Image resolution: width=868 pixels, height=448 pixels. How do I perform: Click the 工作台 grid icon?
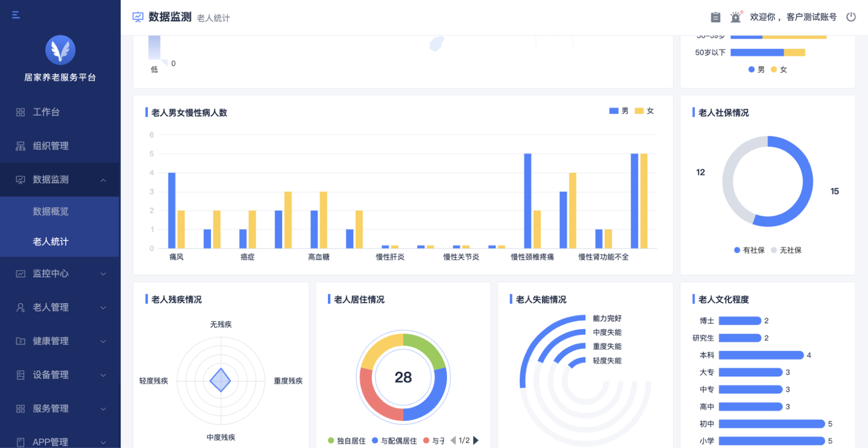pos(20,112)
